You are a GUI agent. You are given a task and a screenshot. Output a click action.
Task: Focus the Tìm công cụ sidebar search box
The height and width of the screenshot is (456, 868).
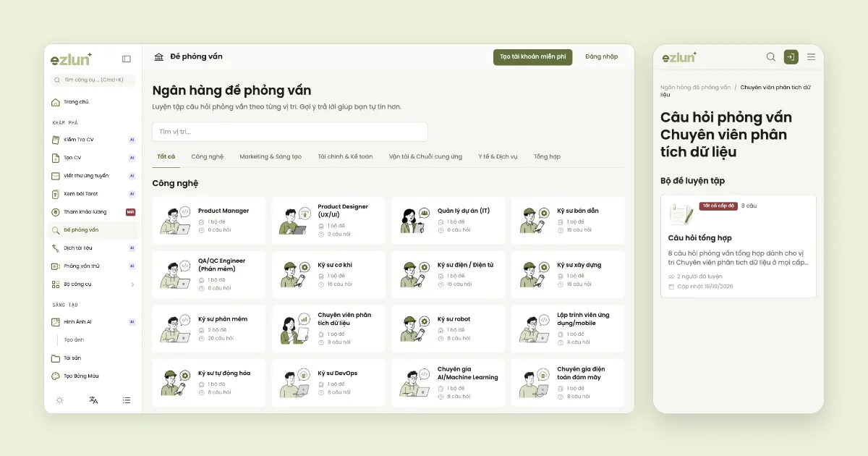click(93, 80)
